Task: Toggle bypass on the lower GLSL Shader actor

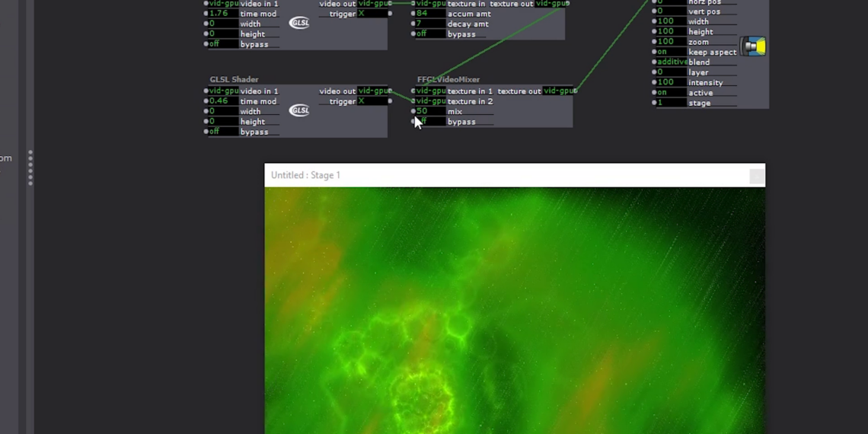Action: coord(222,132)
